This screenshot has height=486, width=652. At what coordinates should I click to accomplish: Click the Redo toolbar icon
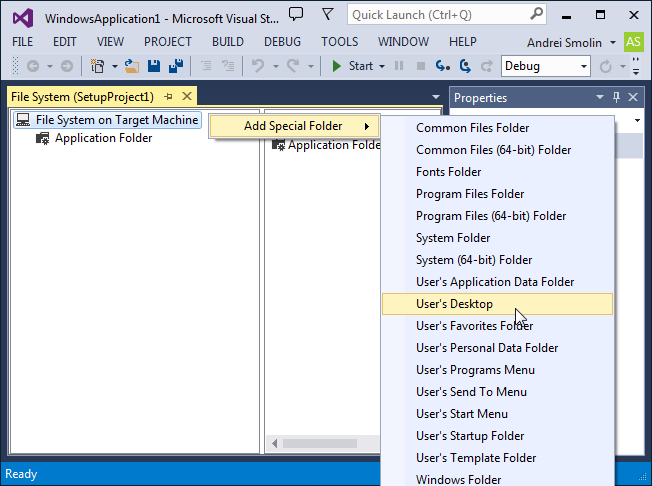click(x=293, y=66)
